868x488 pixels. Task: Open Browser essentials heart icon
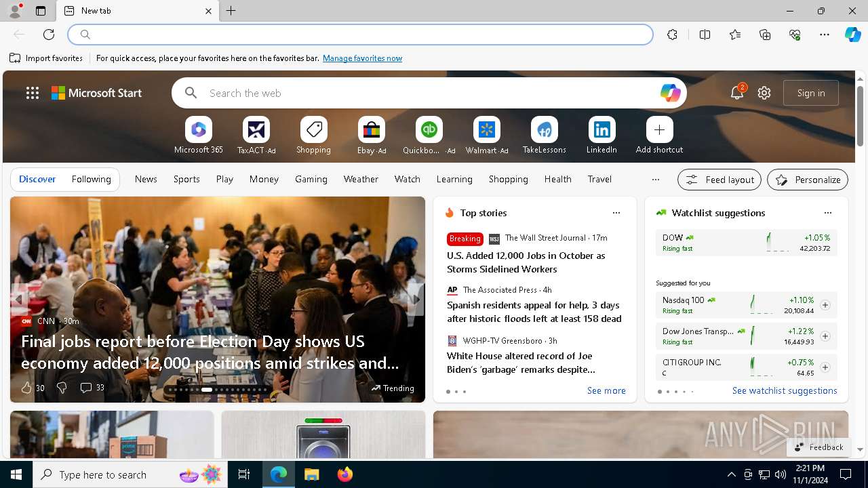(x=795, y=35)
